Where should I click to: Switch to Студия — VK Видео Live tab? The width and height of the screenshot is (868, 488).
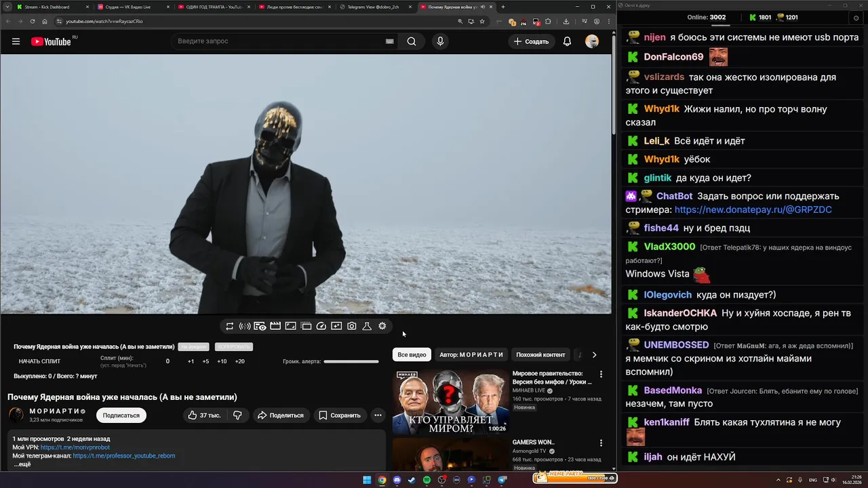pos(134,7)
